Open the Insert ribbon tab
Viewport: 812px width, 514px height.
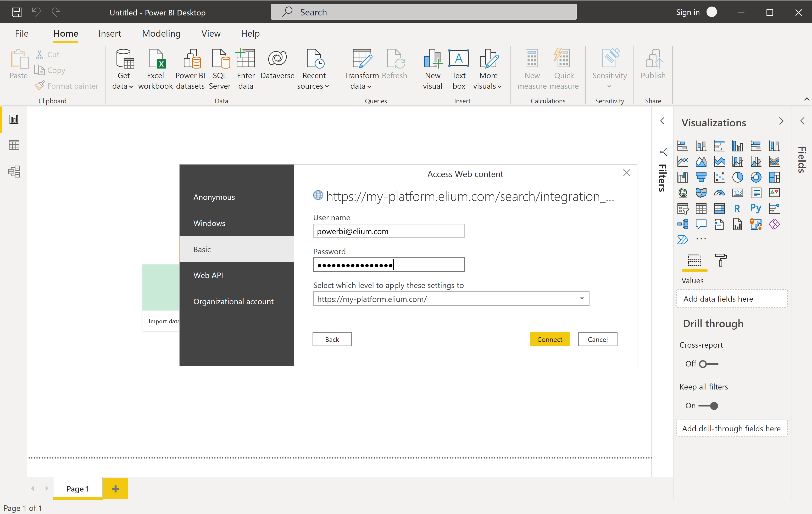[110, 33]
